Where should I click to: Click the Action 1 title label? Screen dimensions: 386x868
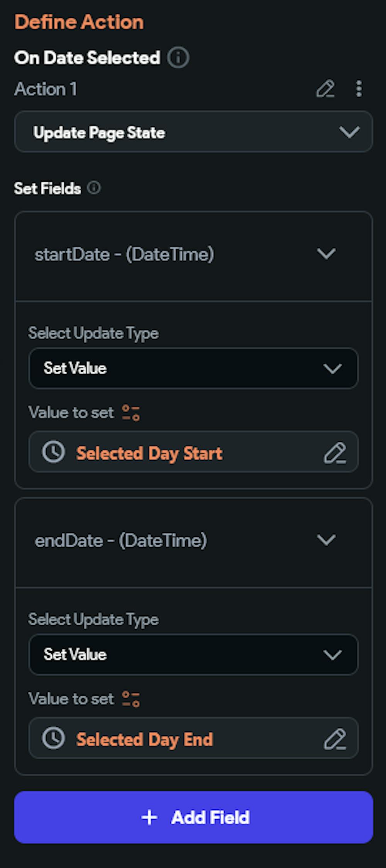click(x=46, y=89)
